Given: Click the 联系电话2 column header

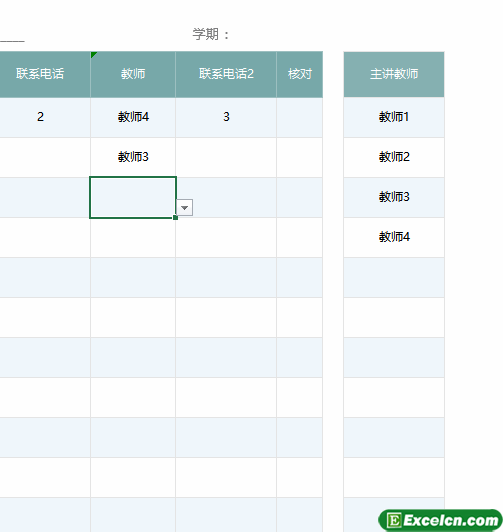Looking at the screenshot, I should coord(226,74).
